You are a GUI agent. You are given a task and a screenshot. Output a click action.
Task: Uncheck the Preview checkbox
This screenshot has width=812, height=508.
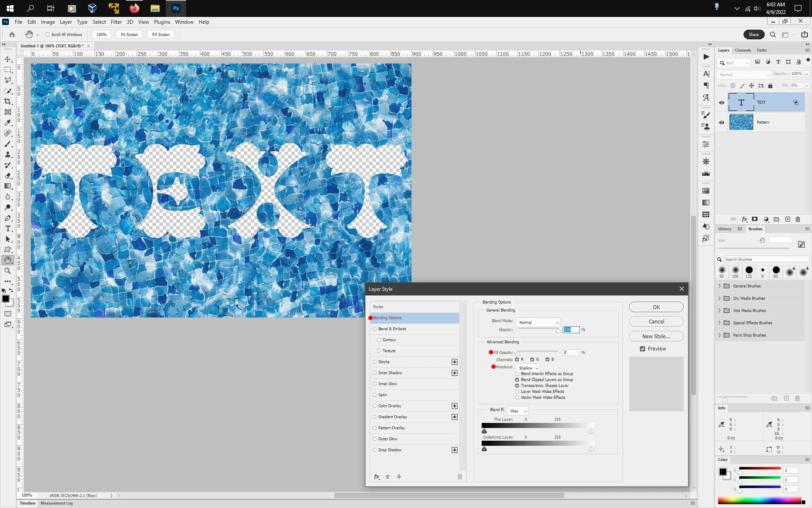(x=642, y=349)
